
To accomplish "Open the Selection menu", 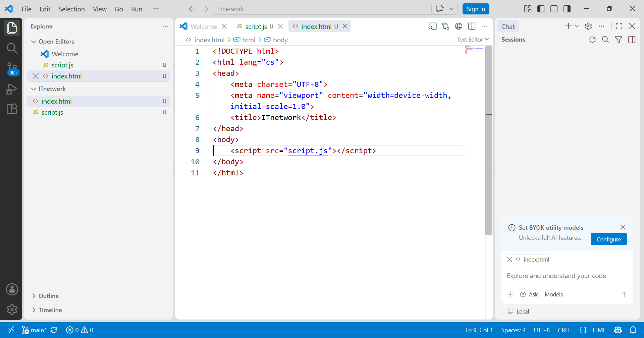I will [71, 9].
